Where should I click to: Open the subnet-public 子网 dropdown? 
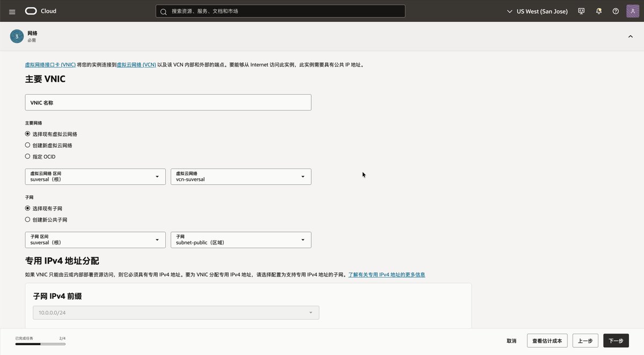[x=241, y=240]
